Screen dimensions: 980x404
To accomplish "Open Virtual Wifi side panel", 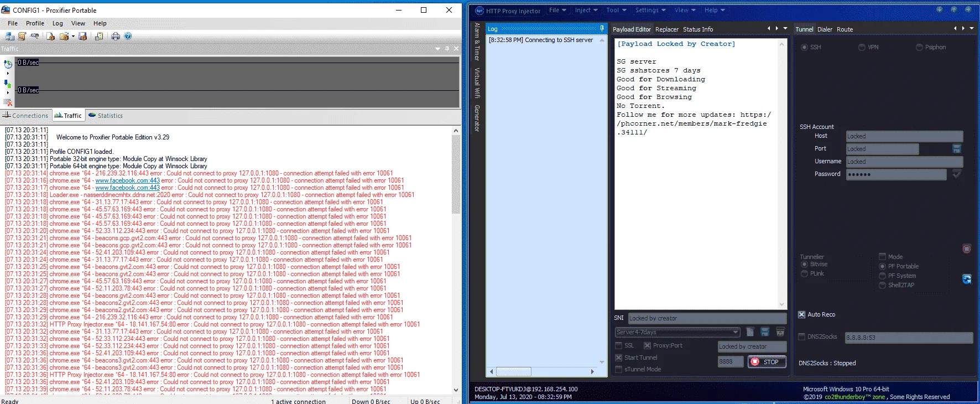I will tap(477, 83).
